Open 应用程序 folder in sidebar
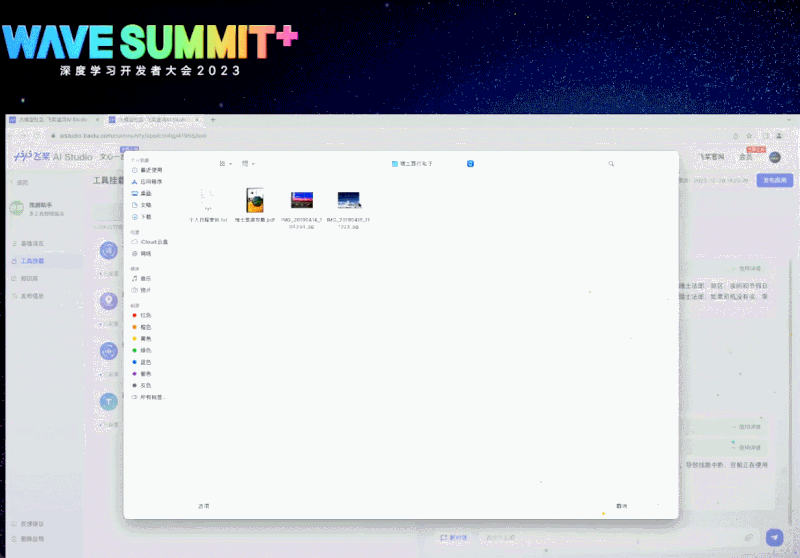Screen dimensions: 800x558 click(x=151, y=182)
